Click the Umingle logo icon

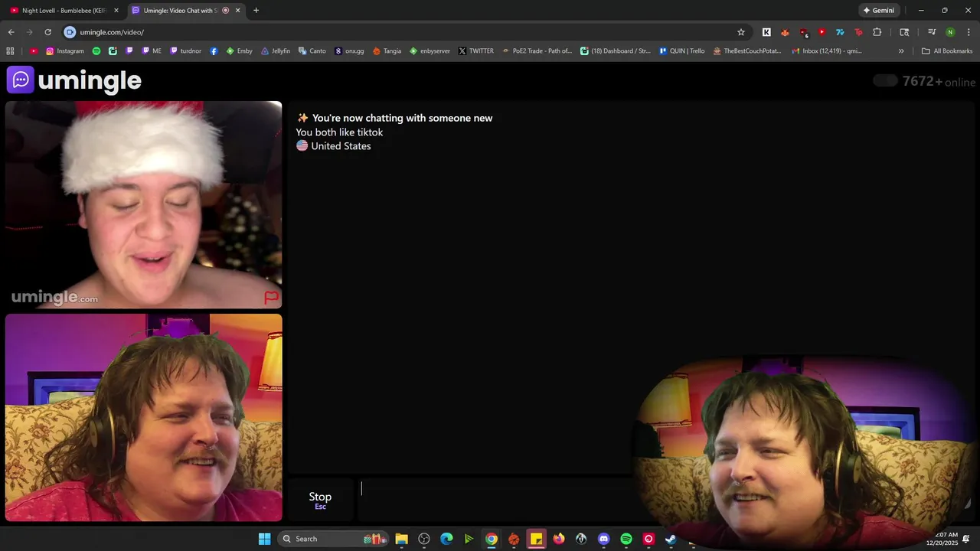pos(20,80)
